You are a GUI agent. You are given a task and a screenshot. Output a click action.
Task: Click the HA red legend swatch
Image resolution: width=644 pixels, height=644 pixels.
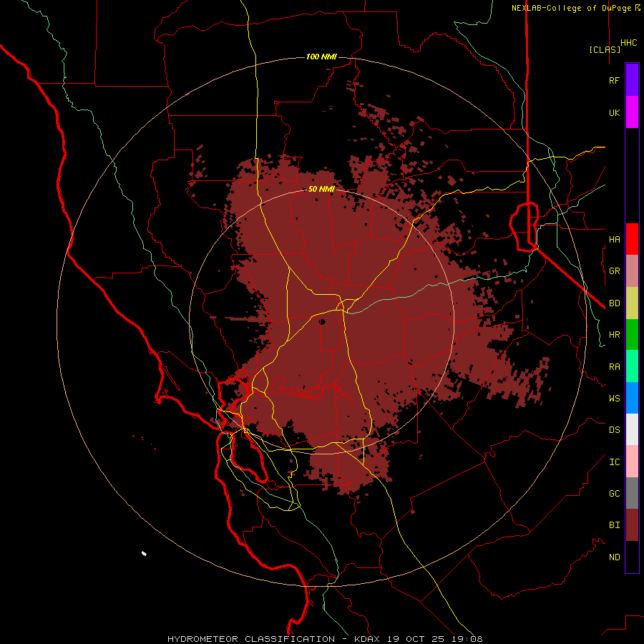pyautogui.click(x=632, y=239)
